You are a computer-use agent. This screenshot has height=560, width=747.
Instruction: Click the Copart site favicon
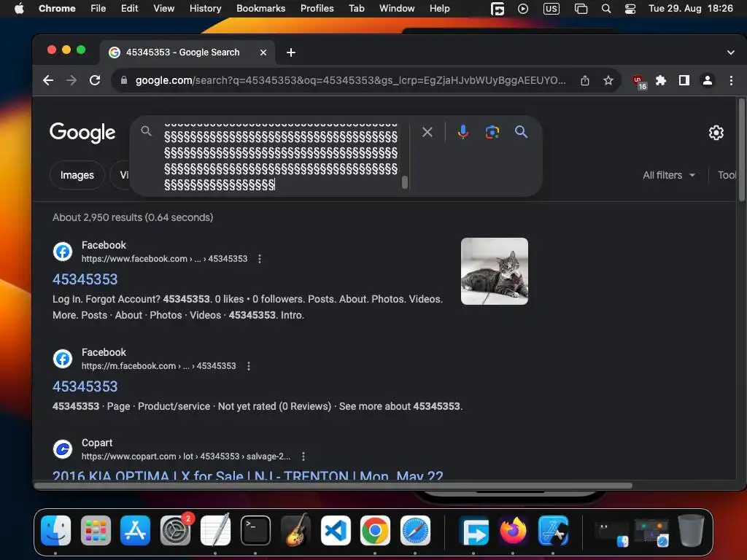point(63,449)
